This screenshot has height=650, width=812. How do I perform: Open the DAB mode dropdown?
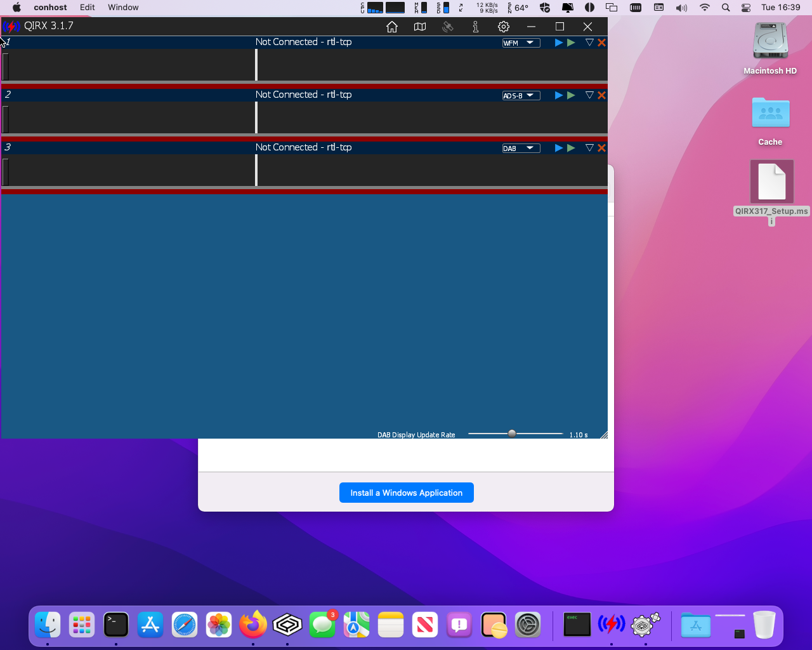point(521,148)
